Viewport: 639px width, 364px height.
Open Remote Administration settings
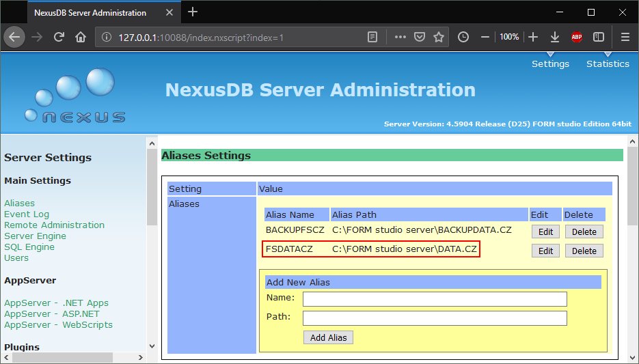click(54, 225)
